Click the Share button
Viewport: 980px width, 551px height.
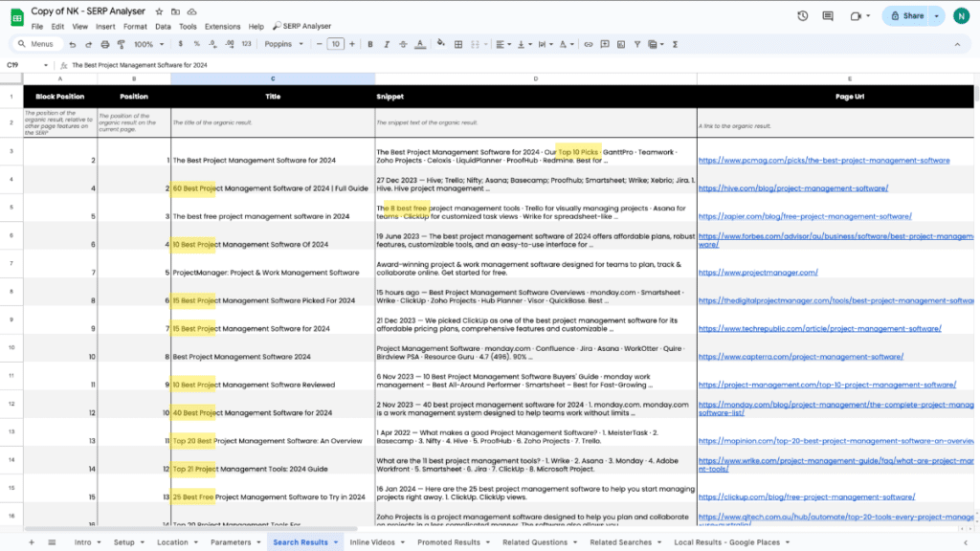pyautogui.click(x=906, y=16)
